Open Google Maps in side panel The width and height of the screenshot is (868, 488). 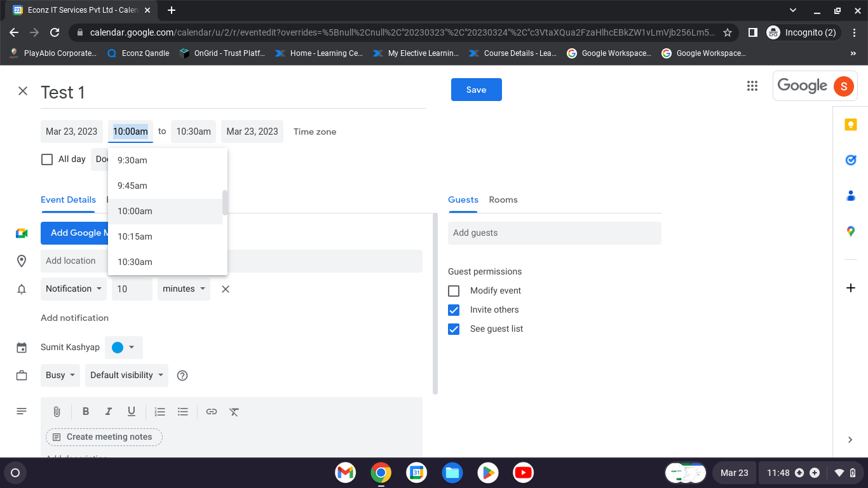[851, 231]
